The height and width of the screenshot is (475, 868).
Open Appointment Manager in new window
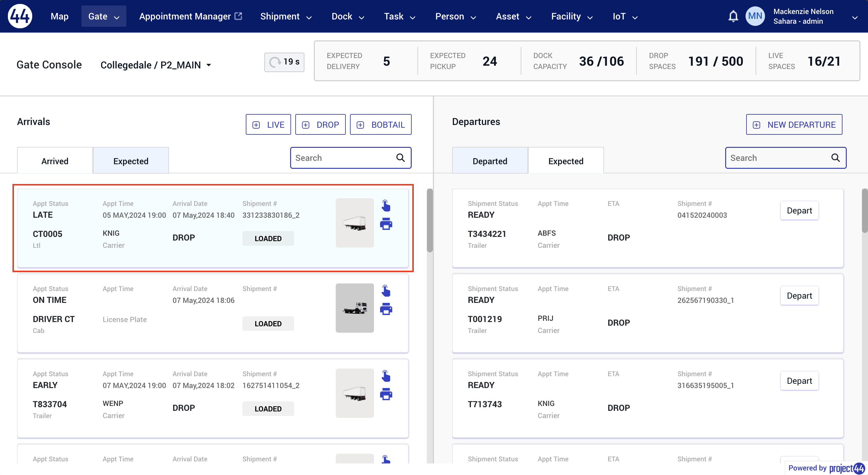point(190,16)
